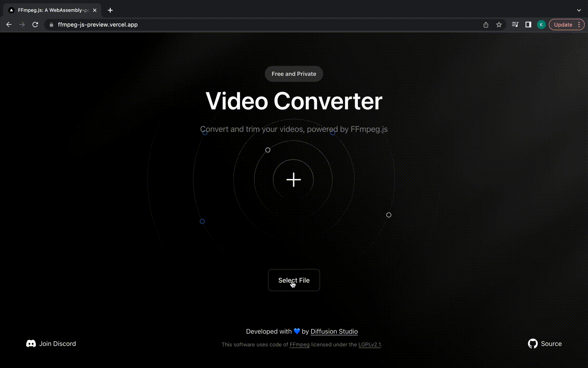Open the LGPLv2.1 license link
This screenshot has height=368, width=588.
click(370, 345)
